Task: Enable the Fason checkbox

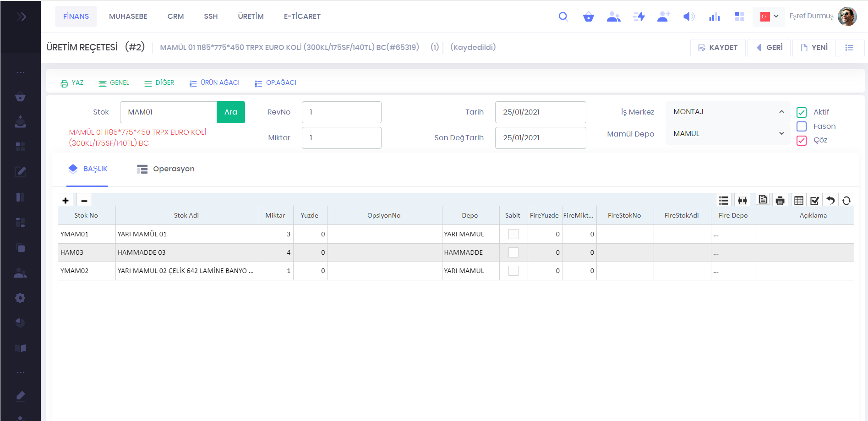Action: (802, 126)
